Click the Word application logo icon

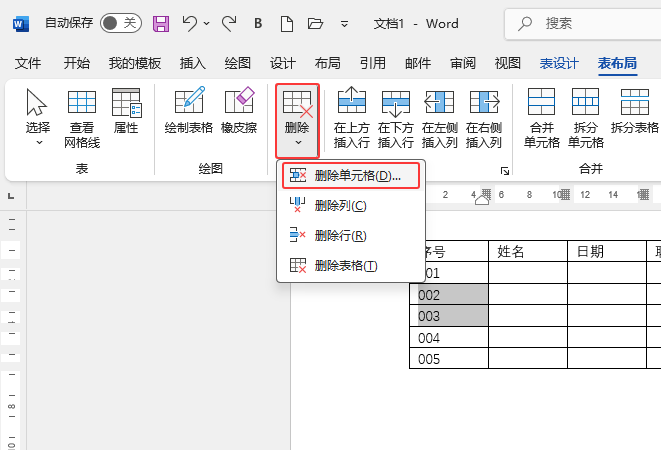click(x=21, y=24)
